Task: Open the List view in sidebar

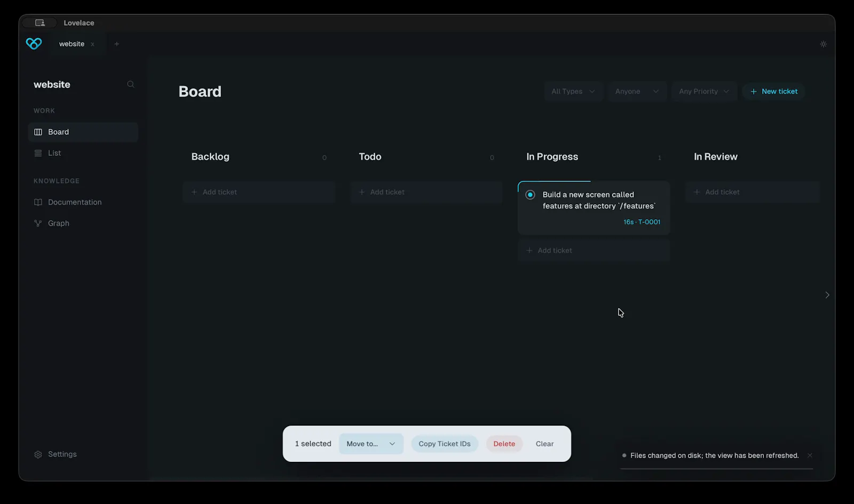Action: (x=83, y=153)
